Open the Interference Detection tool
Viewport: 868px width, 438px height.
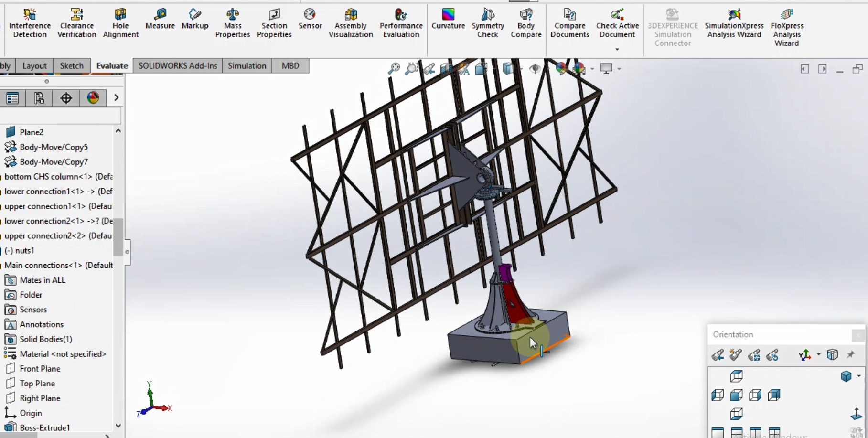click(x=30, y=23)
